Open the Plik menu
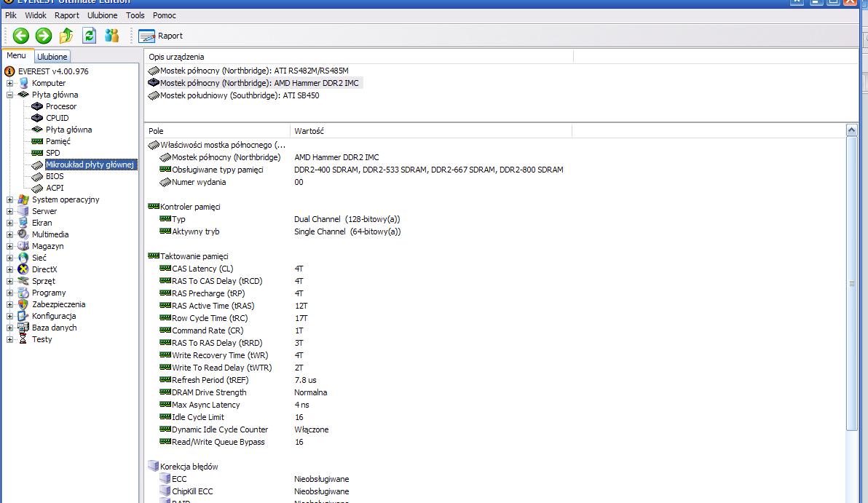 click(x=11, y=15)
